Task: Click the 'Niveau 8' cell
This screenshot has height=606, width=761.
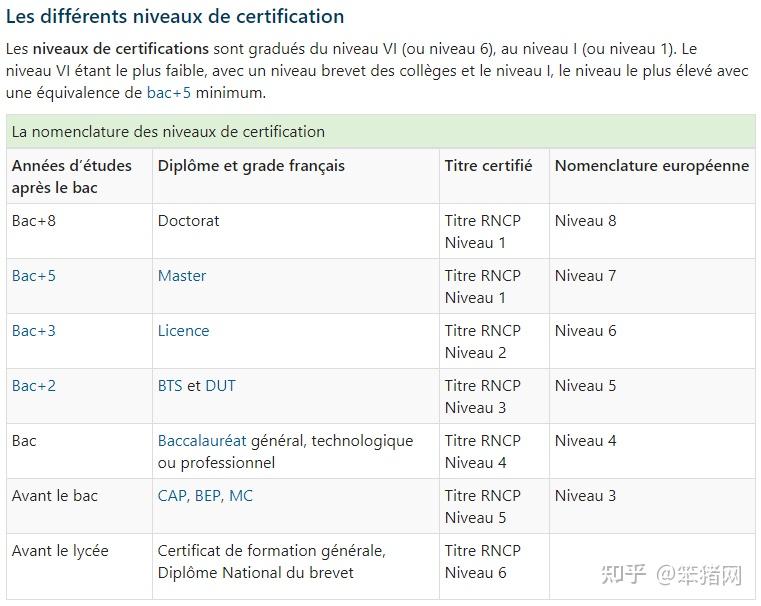Action: pyautogui.click(x=586, y=221)
